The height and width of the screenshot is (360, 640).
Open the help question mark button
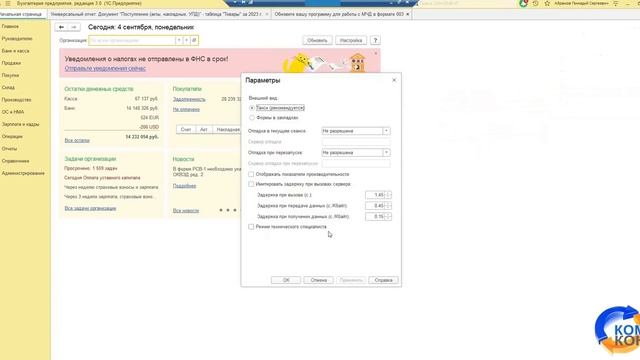[375, 40]
